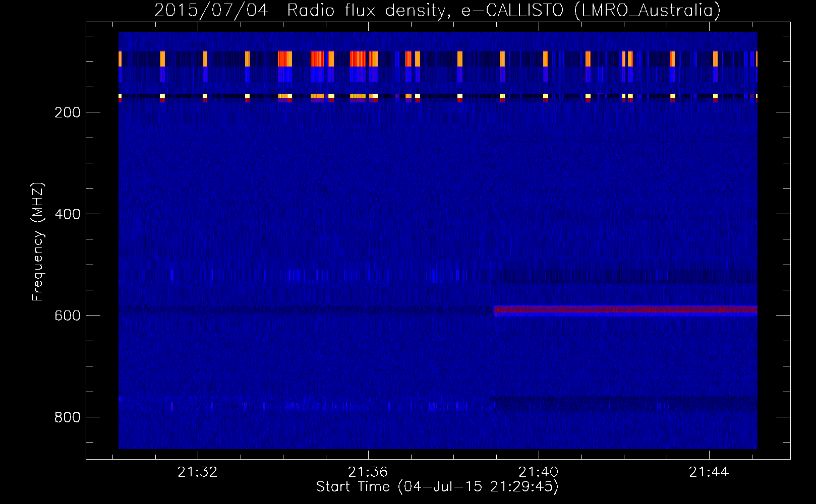Image resolution: width=816 pixels, height=504 pixels.
Task: Click the "Frequency (MHZ)" axis label
Action: pyautogui.click(x=38, y=241)
